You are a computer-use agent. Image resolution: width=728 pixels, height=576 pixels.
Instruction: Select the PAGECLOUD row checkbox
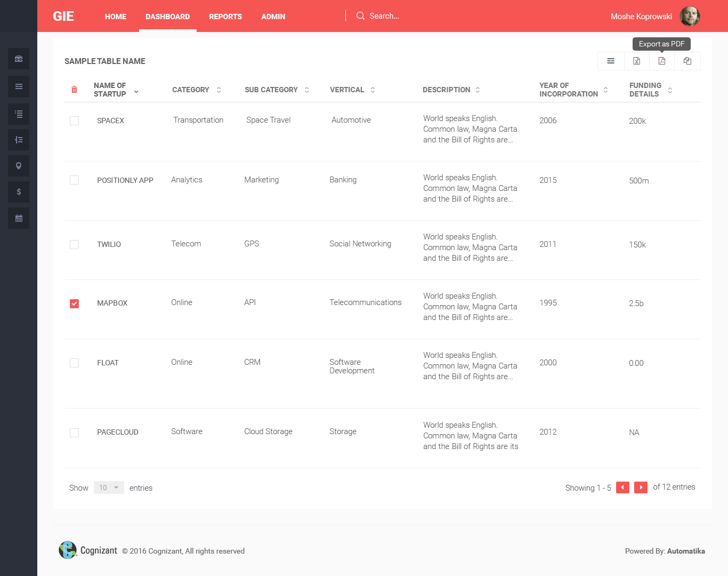74,433
